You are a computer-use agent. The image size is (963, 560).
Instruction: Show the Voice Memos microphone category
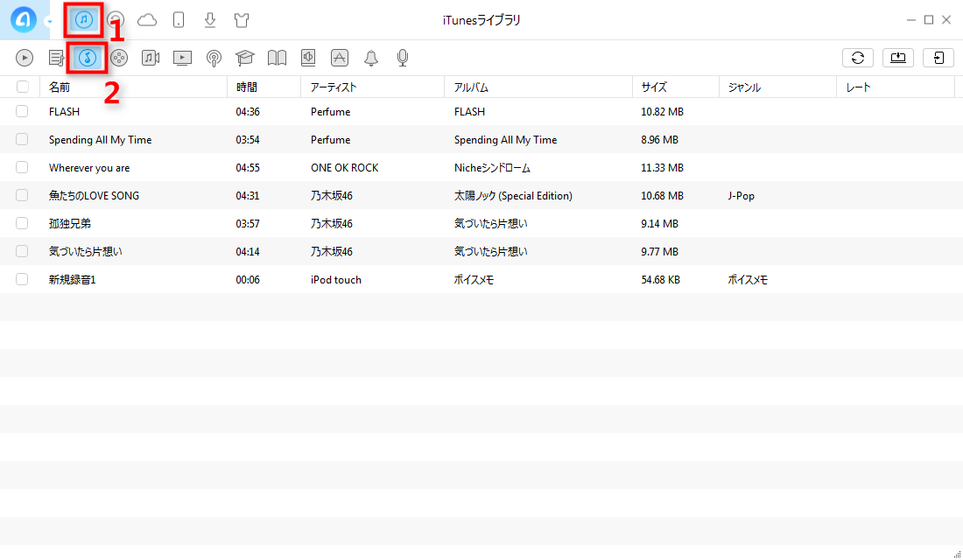403,58
